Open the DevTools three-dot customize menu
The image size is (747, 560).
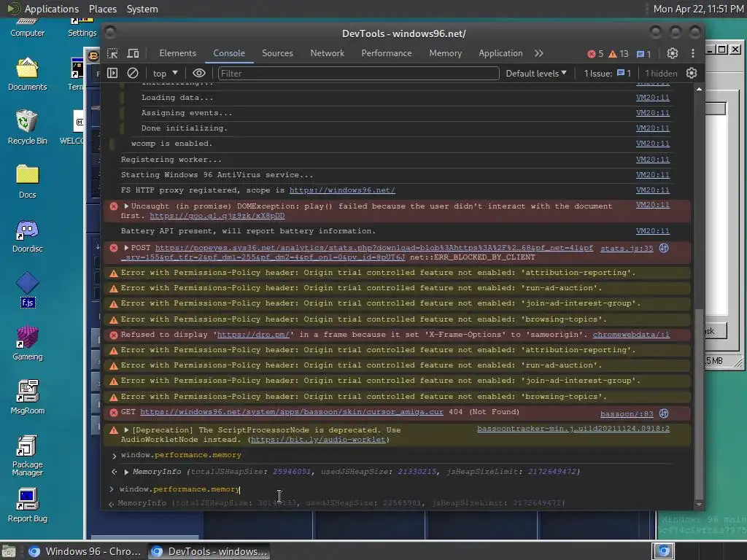pyautogui.click(x=693, y=53)
